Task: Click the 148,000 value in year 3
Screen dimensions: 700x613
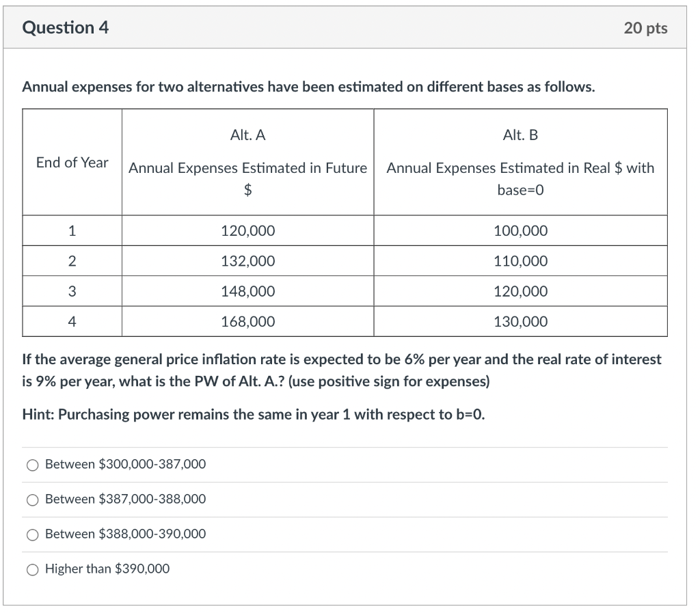Action: click(x=247, y=291)
